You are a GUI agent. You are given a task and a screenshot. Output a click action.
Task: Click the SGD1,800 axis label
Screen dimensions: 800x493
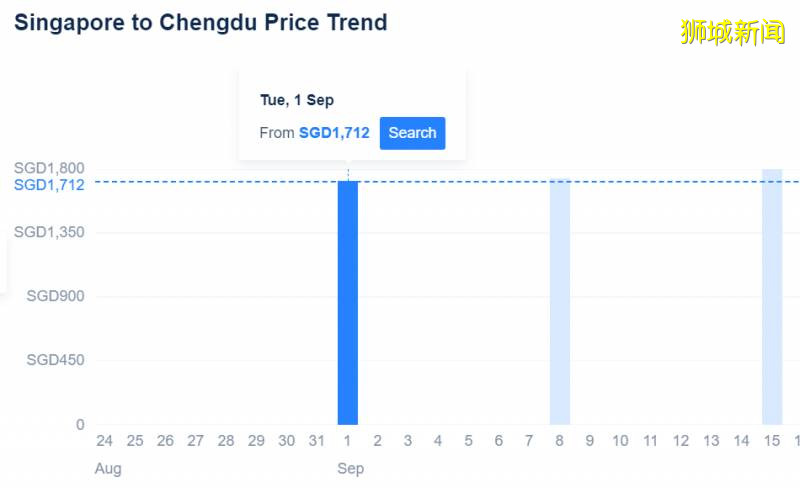pyautogui.click(x=49, y=168)
